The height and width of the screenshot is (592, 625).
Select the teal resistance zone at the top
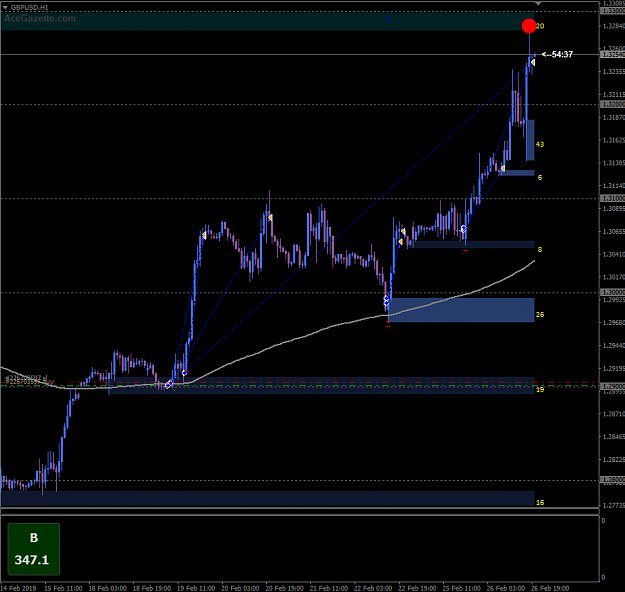(x=267, y=22)
